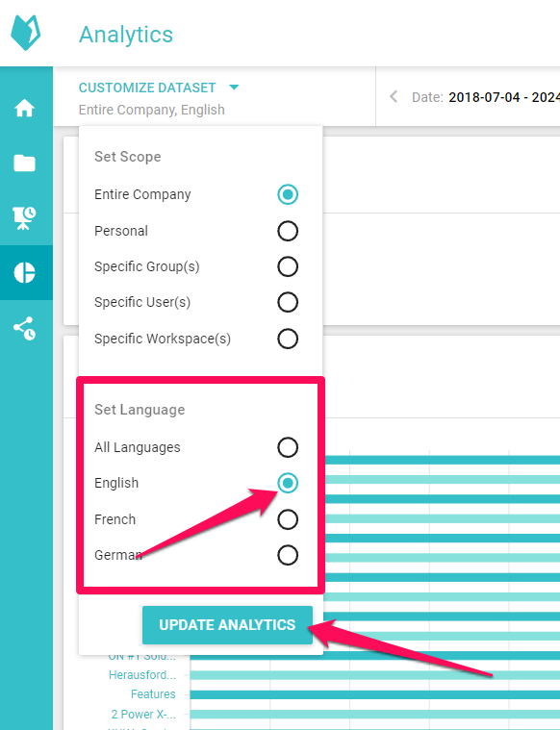Open the share clock icon in sidebar
The height and width of the screenshot is (730, 560).
24,328
